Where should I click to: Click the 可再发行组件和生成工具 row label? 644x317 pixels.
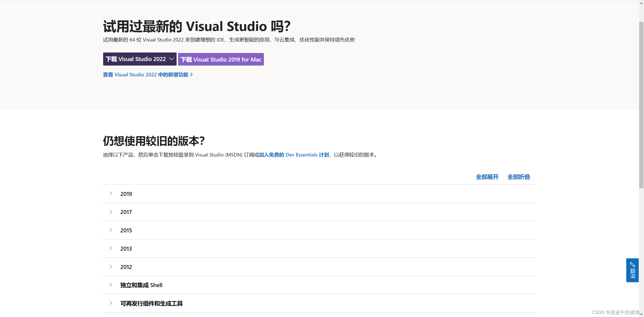(151, 303)
